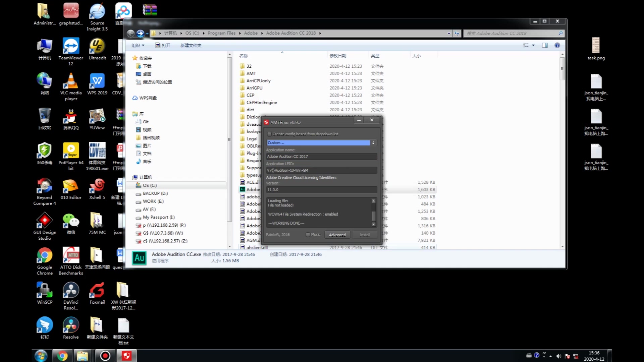The width and height of the screenshot is (644, 362).
Task: Select WORK (E:) drive in sidebar
Action: pyautogui.click(x=153, y=201)
